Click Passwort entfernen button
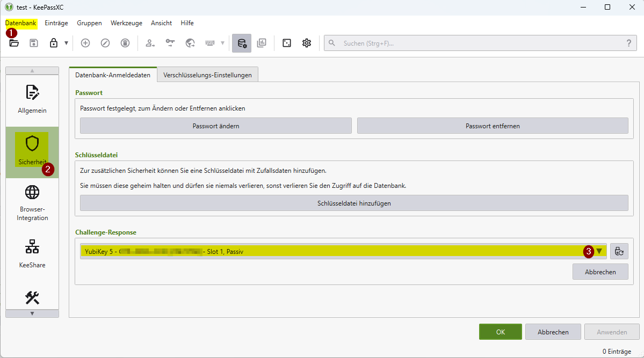The height and width of the screenshot is (358, 644). pos(493,126)
